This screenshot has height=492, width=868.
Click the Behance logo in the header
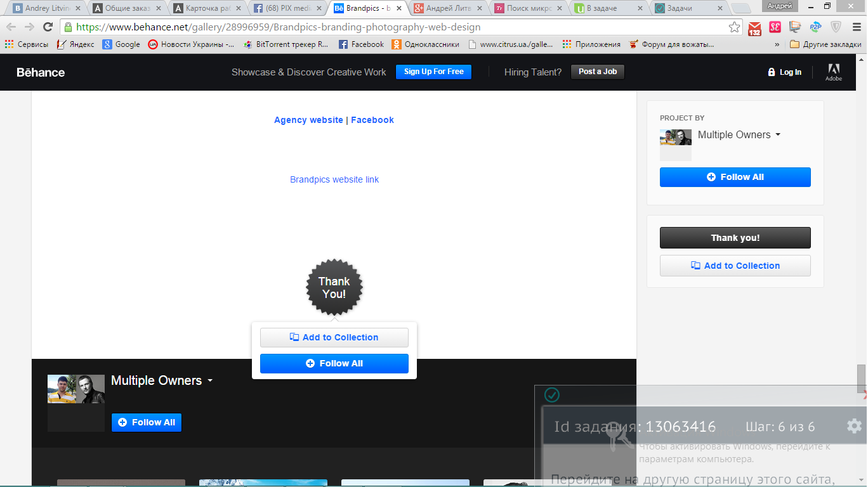(41, 72)
